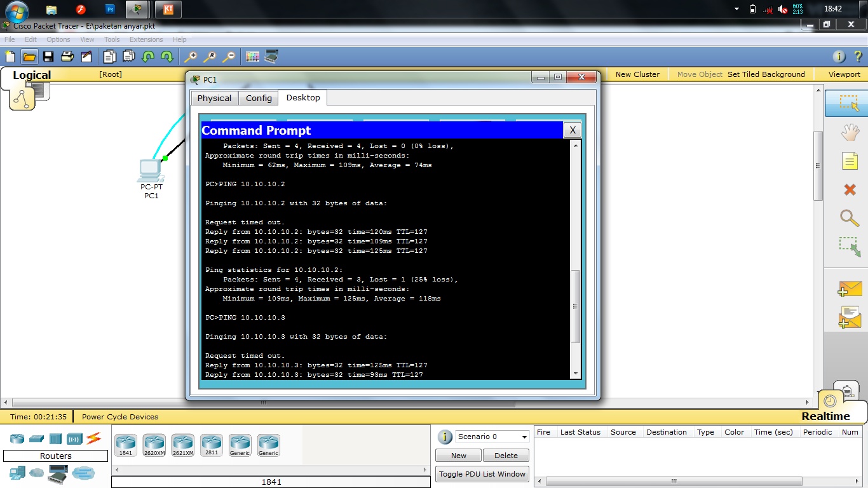
Task: Click the Viewport button
Action: tap(844, 74)
